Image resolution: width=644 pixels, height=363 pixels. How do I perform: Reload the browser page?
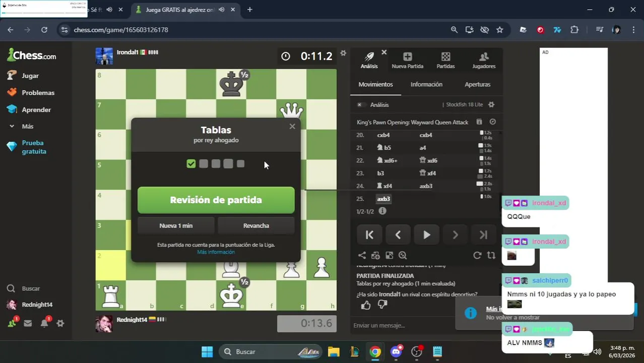tap(44, 30)
